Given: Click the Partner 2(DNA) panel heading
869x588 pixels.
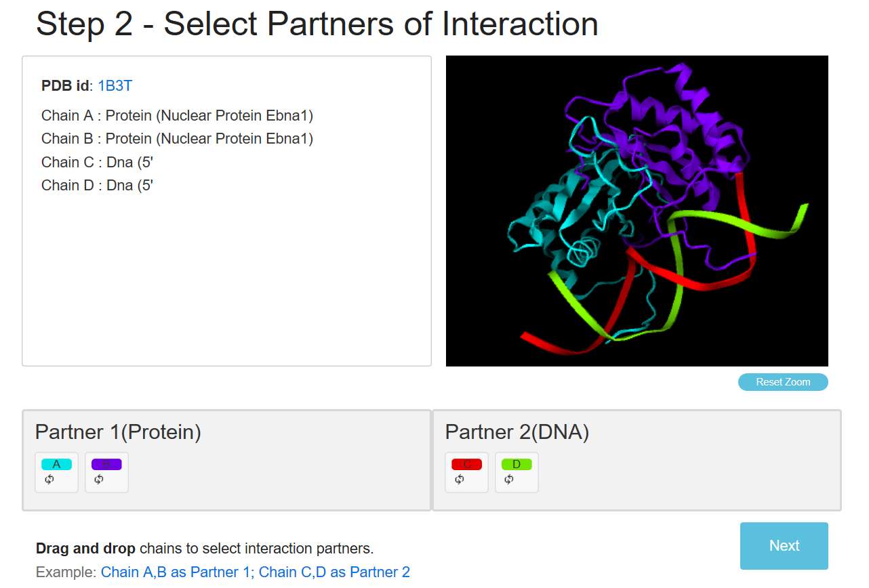Looking at the screenshot, I should coord(517,432).
